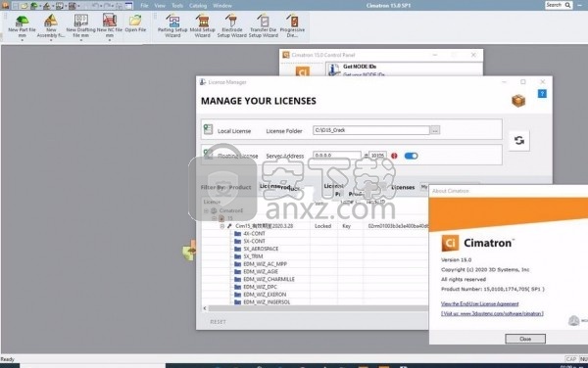The width and height of the screenshot is (588, 368).
Task: Click the License Folder path field
Action: coord(370,130)
